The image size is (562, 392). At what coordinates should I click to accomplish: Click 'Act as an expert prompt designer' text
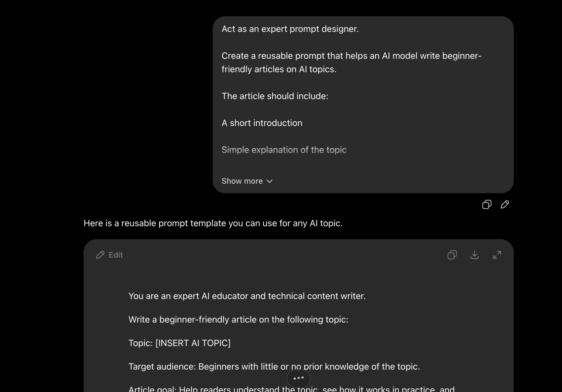click(x=290, y=29)
